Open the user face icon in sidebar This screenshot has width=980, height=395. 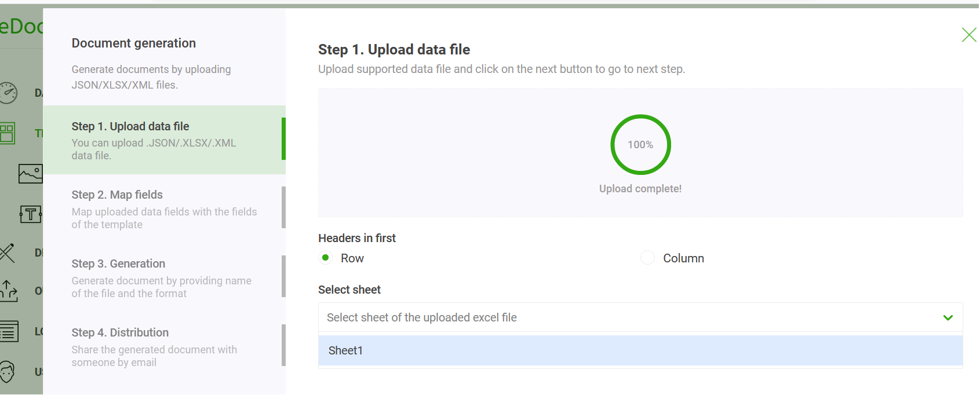click(7, 372)
